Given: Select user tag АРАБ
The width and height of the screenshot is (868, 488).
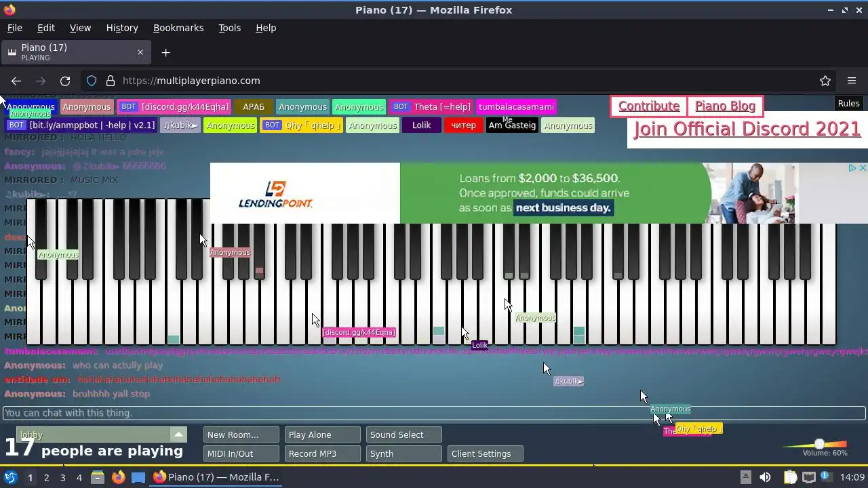Looking at the screenshot, I should (254, 107).
